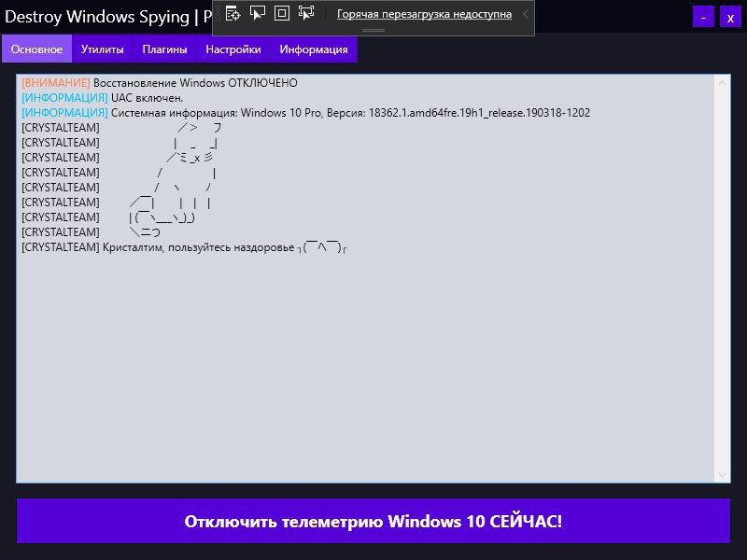The width and height of the screenshot is (747, 560).
Task: Open the Утилиты tab
Action: 102,49
